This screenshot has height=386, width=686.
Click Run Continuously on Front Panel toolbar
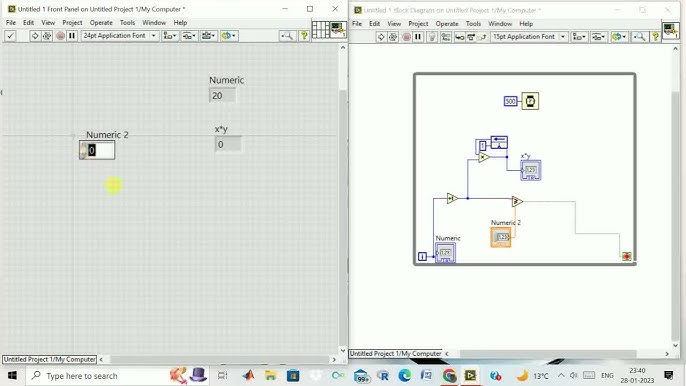pos(47,36)
